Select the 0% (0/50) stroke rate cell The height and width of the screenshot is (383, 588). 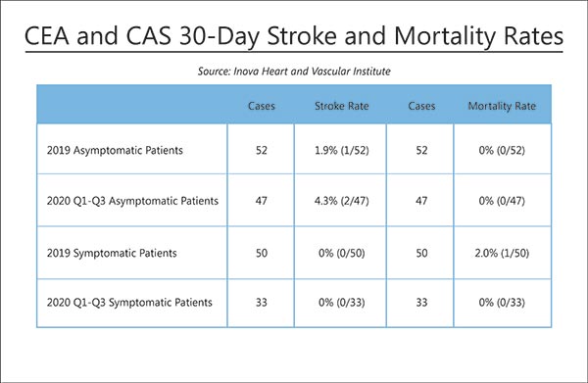coord(342,253)
